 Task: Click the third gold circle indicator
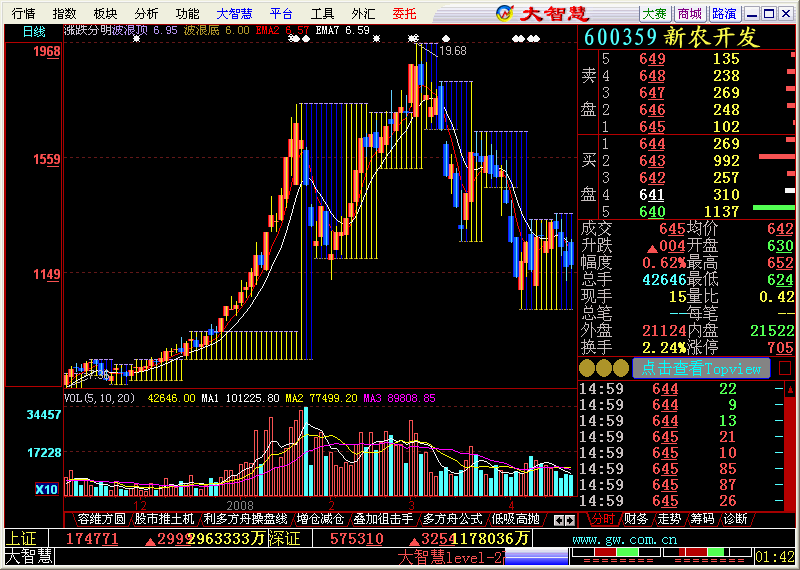pyautogui.click(x=621, y=368)
